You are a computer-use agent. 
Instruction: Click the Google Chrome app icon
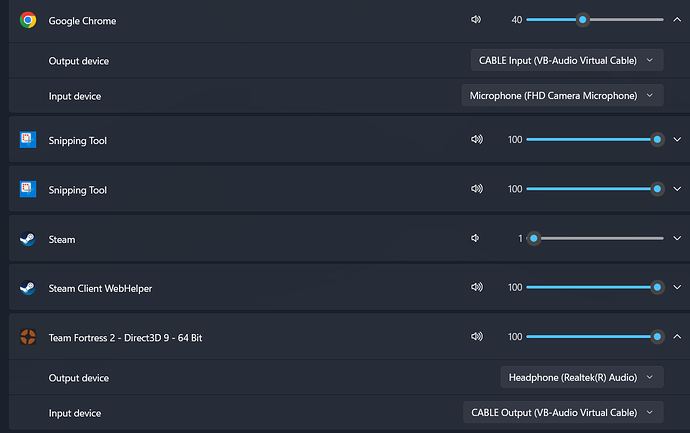click(x=28, y=20)
